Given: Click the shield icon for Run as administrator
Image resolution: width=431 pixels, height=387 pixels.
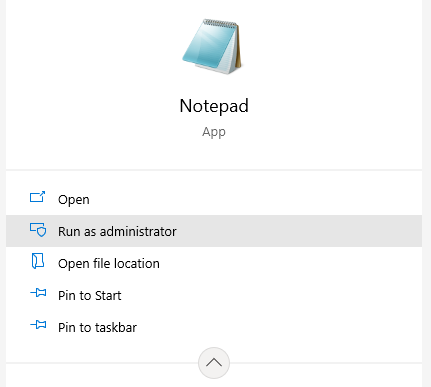Looking at the screenshot, I should pos(38,230).
